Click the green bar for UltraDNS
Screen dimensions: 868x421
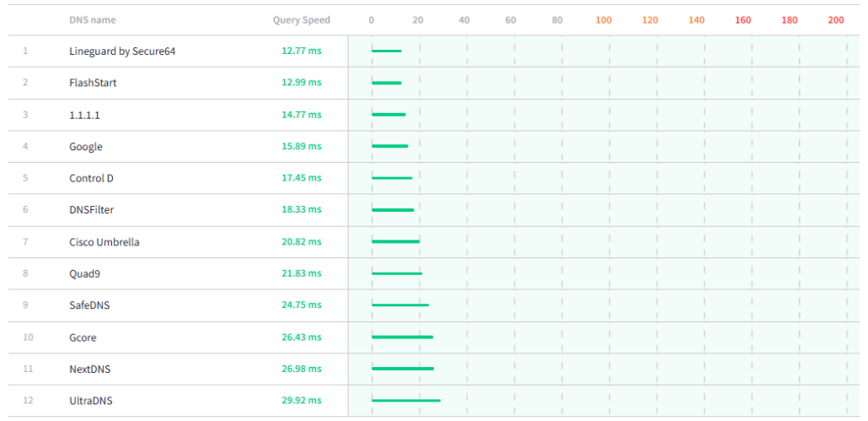[x=405, y=400]
